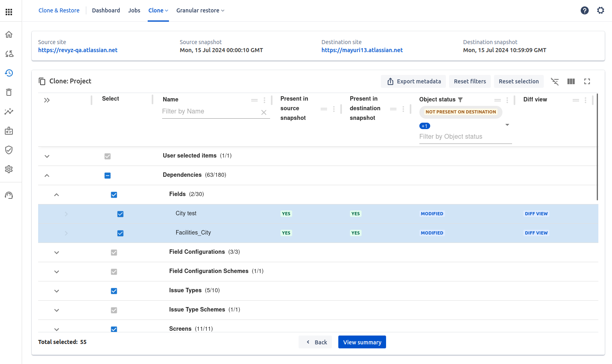This screenshot has width=612, height=364.
Task: Open the app switcher grid icon
Action: (x=9, y=12)
